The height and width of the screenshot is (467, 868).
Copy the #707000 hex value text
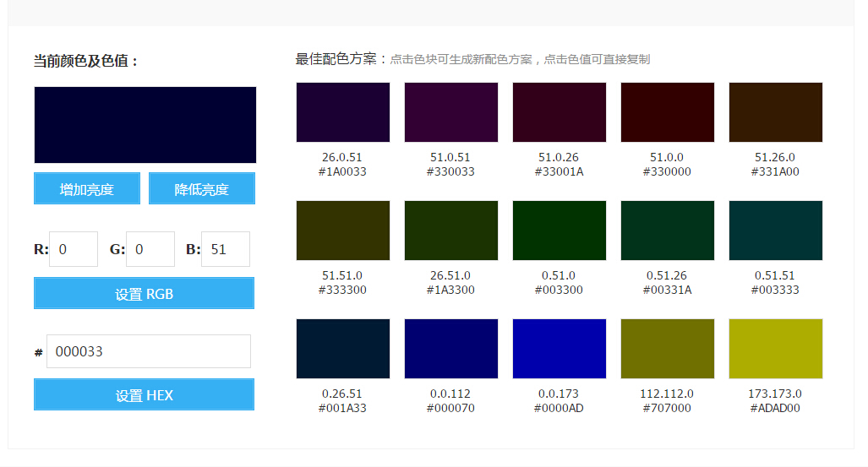point(667,408)
